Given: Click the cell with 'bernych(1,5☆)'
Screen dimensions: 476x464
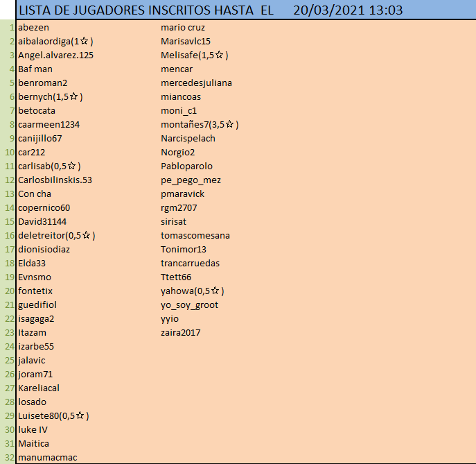Looking at the screenshot, I should [x=51, y=97].
